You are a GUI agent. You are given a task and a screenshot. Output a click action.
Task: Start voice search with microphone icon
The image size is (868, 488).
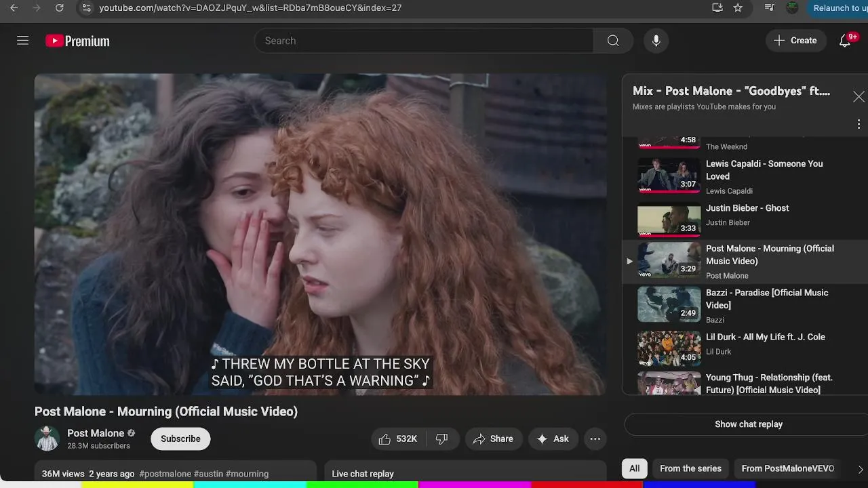pyautogui.click(x=656, y=41)
